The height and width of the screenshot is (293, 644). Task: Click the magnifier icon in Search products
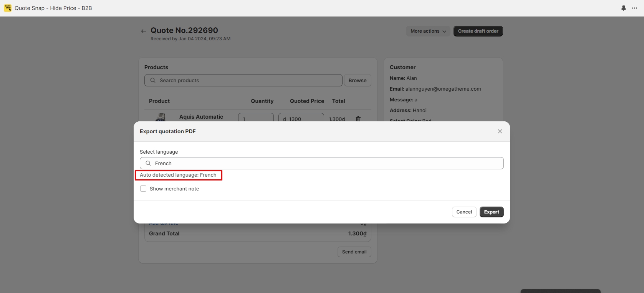point(153,80)
